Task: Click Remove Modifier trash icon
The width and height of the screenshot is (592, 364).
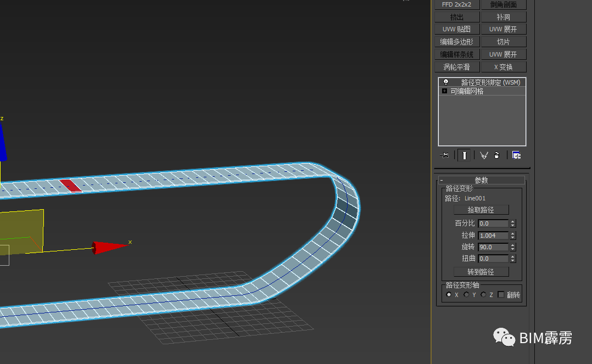Action: tap(496, 155)
